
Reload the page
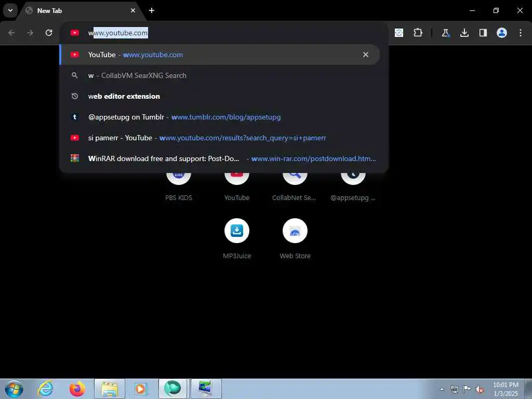click(x=49, y=33)
